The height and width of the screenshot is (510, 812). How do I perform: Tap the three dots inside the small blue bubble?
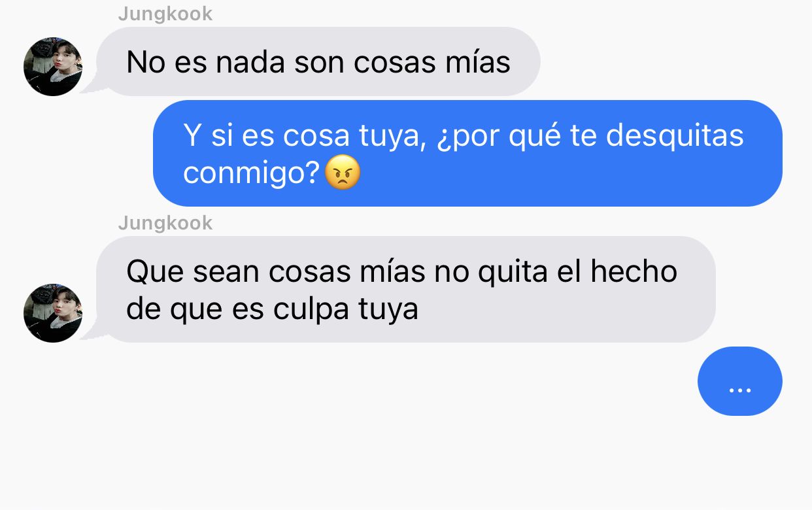tap(739, 390)
